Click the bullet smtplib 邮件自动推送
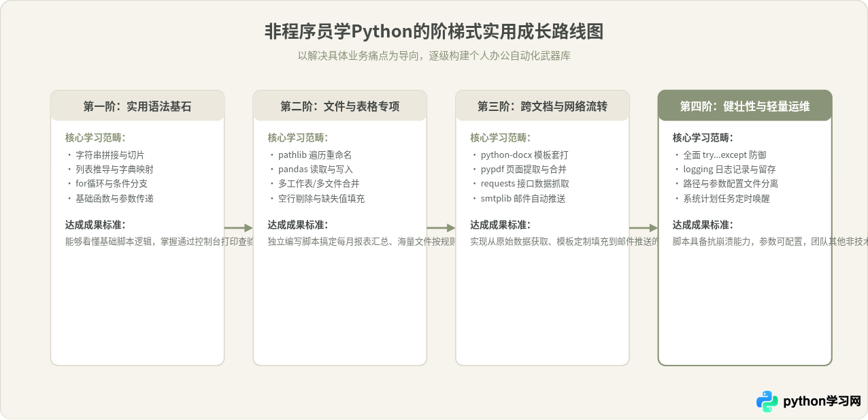The height and width of the screenshot is (420, 868). 523,199
